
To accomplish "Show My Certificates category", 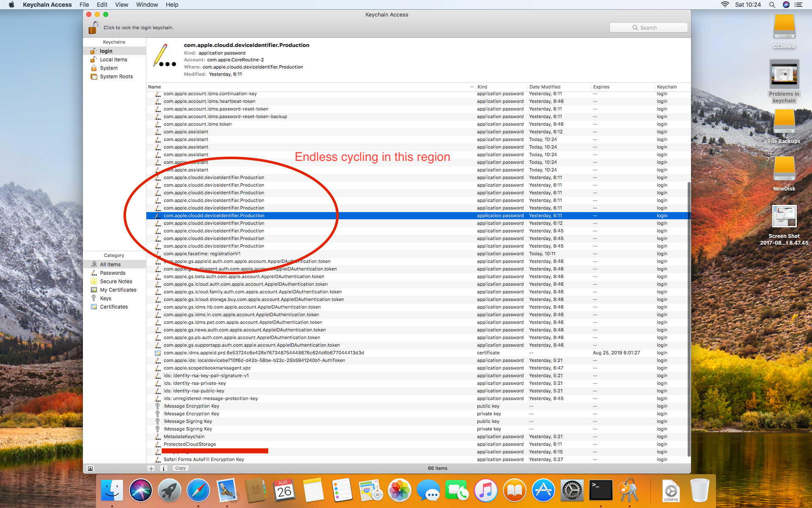I will coord(114,290).
